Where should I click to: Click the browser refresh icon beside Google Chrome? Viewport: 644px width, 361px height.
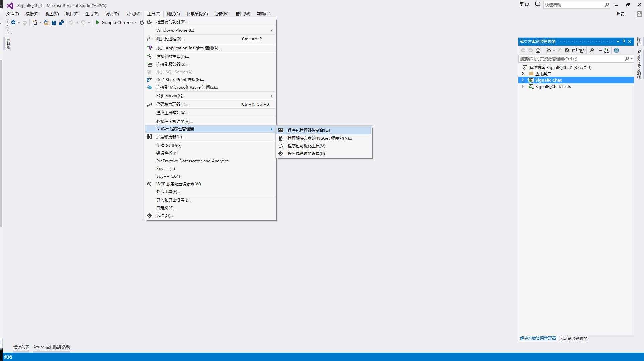(142, 22)
